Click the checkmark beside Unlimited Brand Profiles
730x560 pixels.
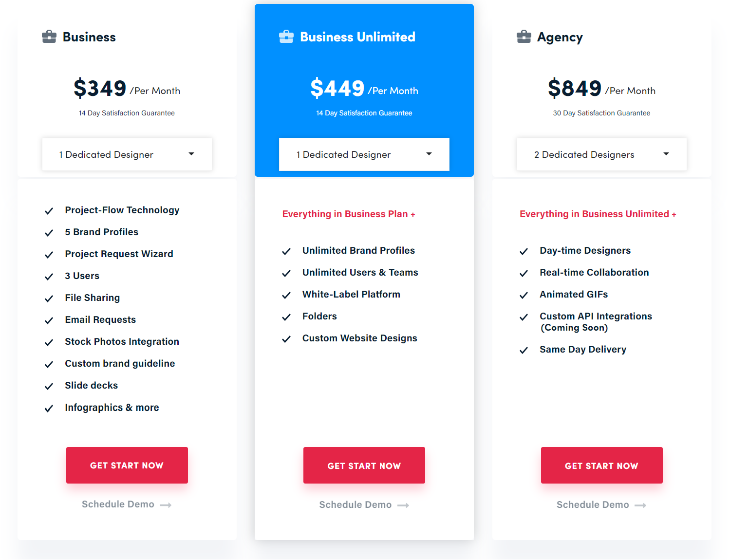click(x=286, y=251)
